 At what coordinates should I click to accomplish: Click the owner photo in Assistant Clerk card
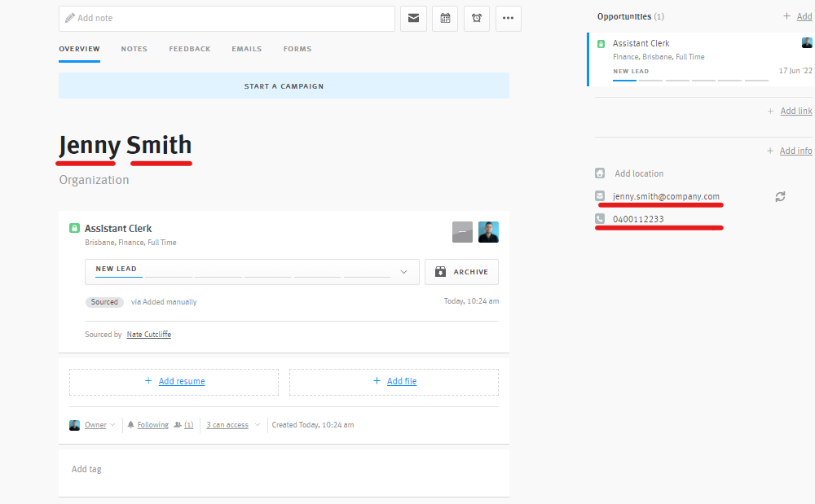tap(488, 232)
